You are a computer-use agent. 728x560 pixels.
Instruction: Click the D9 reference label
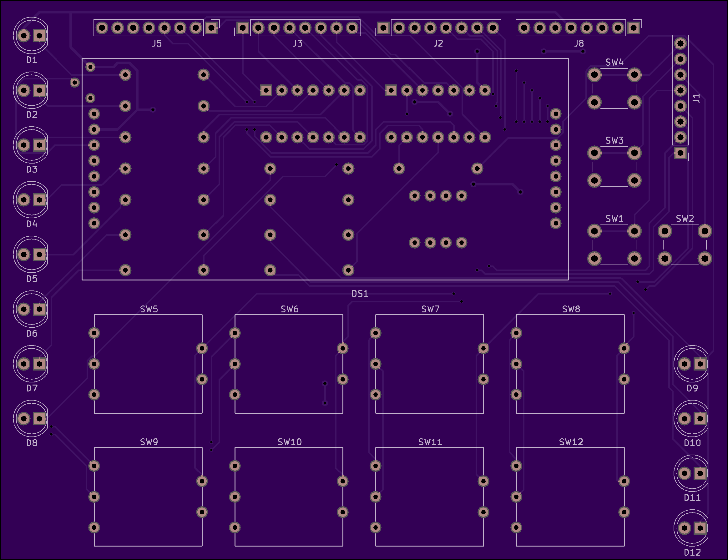click(692, 388)
